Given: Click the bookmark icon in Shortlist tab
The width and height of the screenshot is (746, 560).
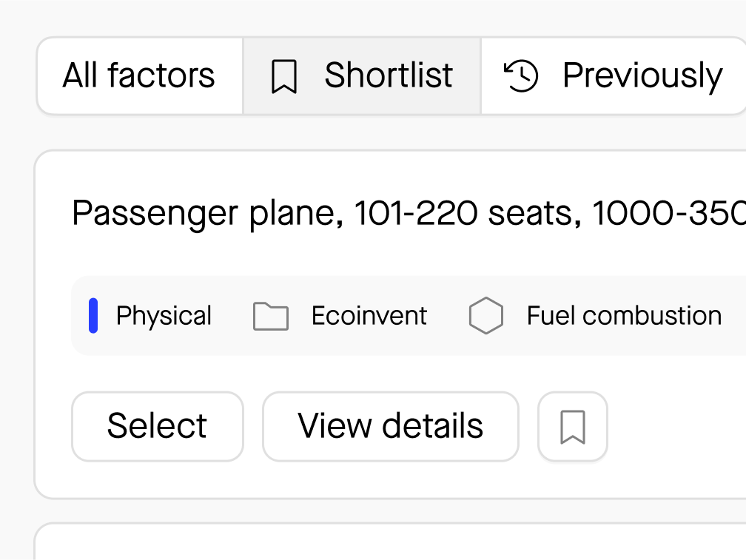Looking at the screenshot, I should 284,77.
